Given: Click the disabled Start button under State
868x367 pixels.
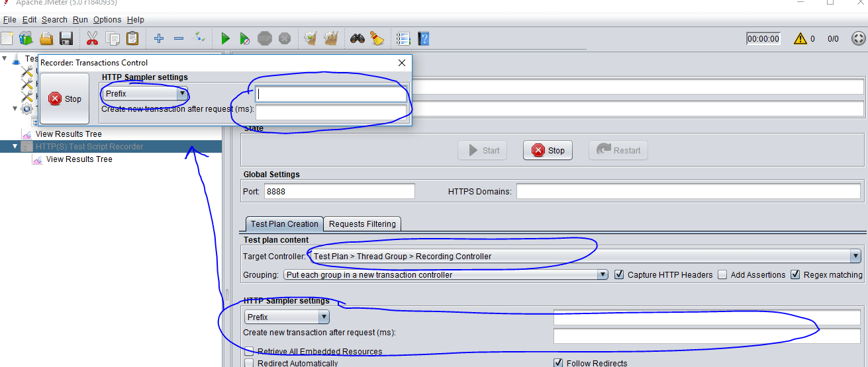Looking at the screenshot, I should point(483,150).
